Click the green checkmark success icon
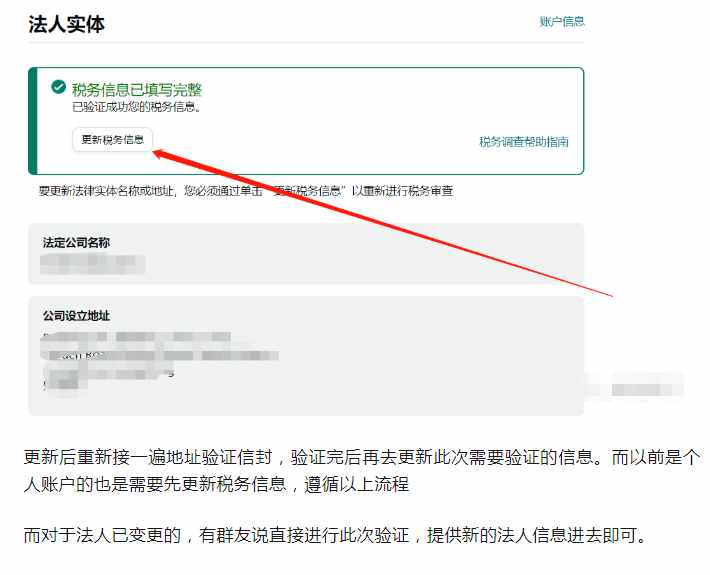The height and width of the screenshot is (575, 710). click(x=58, y=86)
